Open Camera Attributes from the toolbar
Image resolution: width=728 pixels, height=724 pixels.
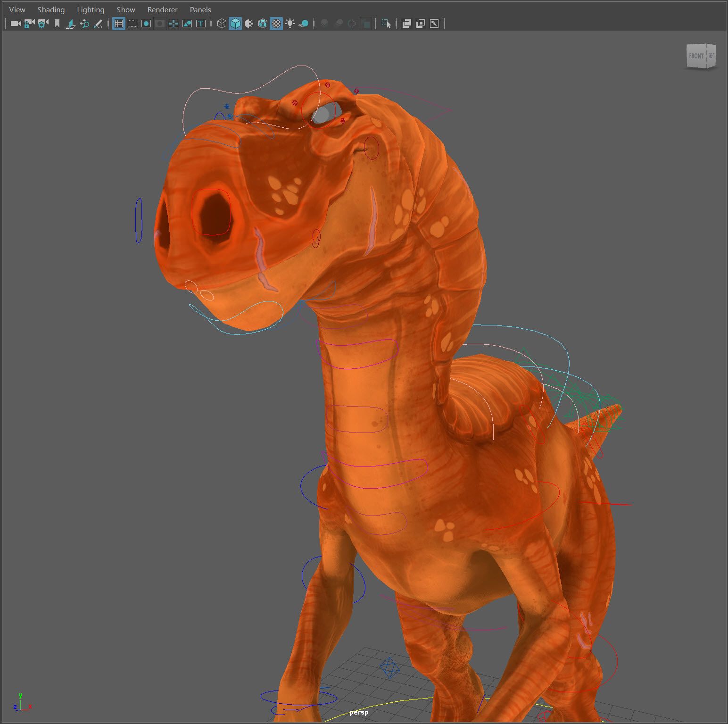pos(43,24)
